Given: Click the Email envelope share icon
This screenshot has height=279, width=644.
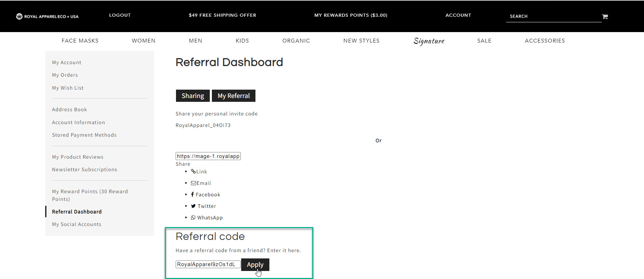Looking at the screenshot, I should click(x=193, y=183).
